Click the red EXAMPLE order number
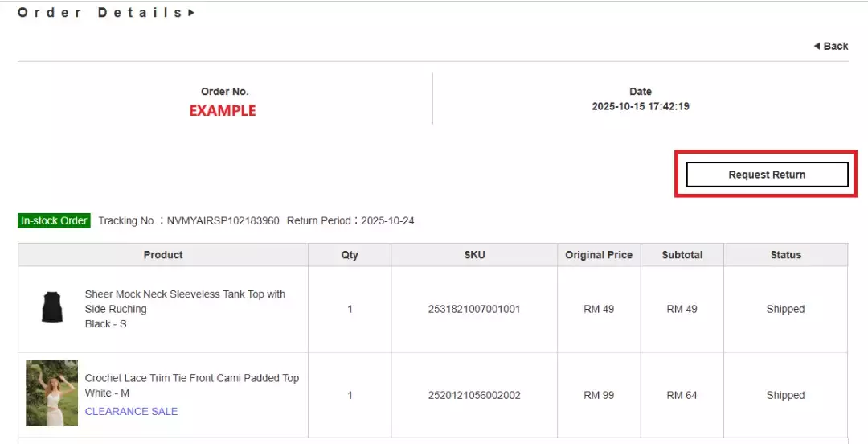This screenshot has height=444, width=868. click(223, 111)
